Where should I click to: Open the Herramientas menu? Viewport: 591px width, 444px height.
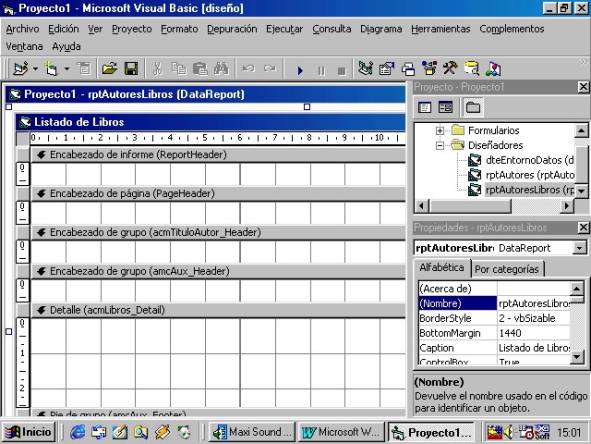click(441, 29)
